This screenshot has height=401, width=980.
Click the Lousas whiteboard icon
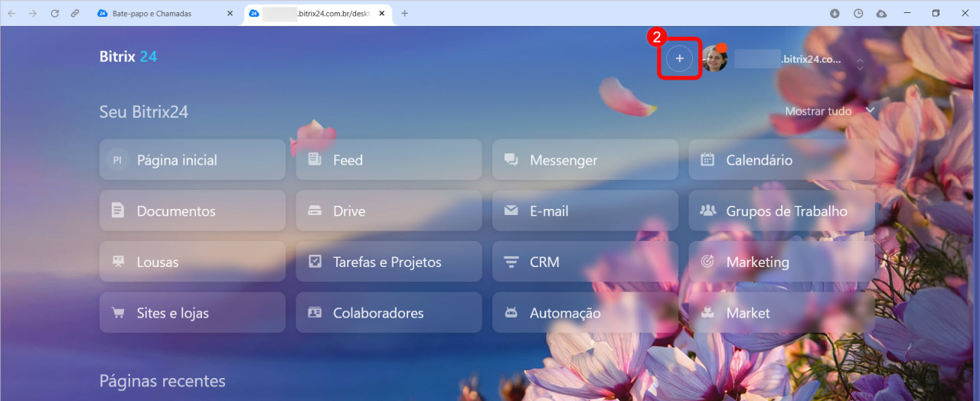[117, 262]
